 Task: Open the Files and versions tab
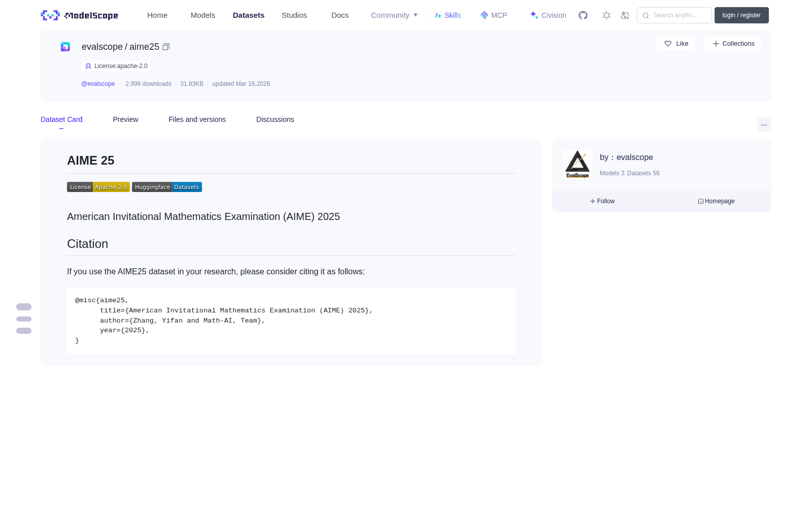pyautogui.click(x=197, y=119)
